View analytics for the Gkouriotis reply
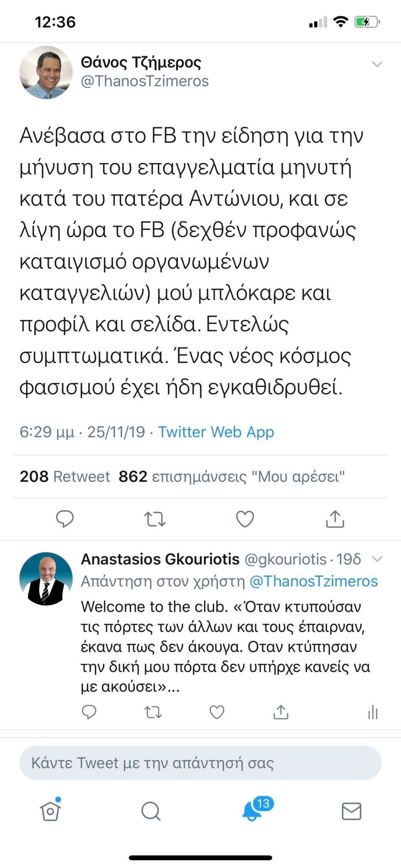The image size is (401, 868). (x=373, y=712)
